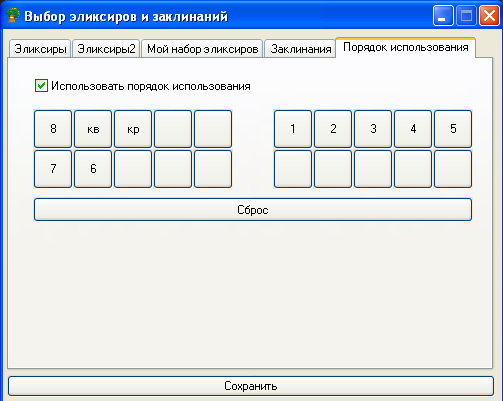Open the Эликсиры2 tab
This screenshot has height=401, width=503.
(106, 49)
